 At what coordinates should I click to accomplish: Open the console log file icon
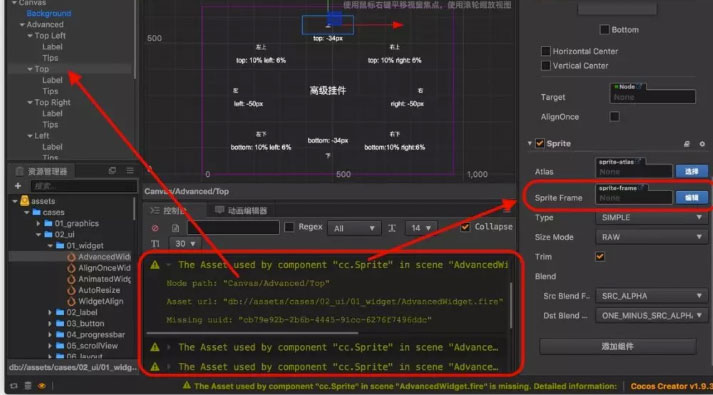pos(176,228)
